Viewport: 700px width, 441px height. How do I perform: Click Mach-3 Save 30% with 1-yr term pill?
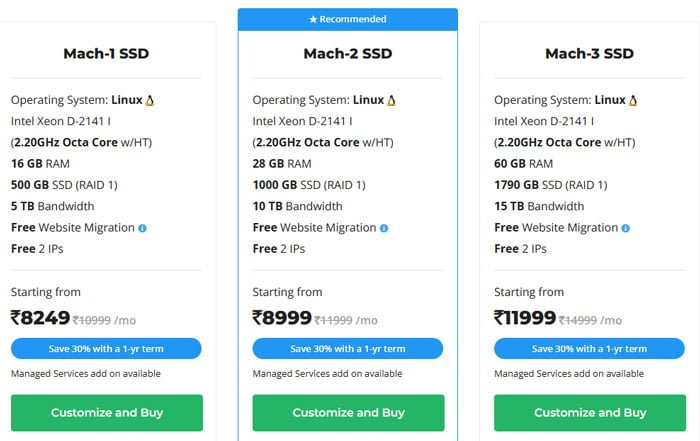pyautogui.click(x=589, y=349)
